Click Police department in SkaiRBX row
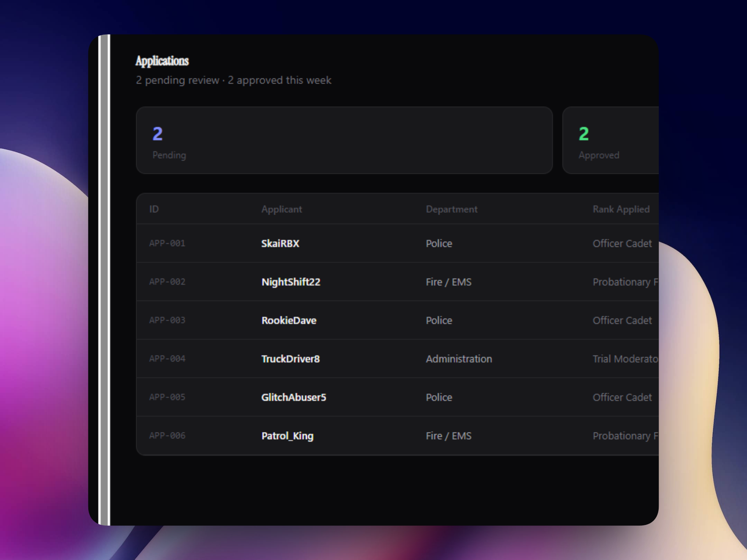Viewport: 747px width, 560px height. click(439, 243)
